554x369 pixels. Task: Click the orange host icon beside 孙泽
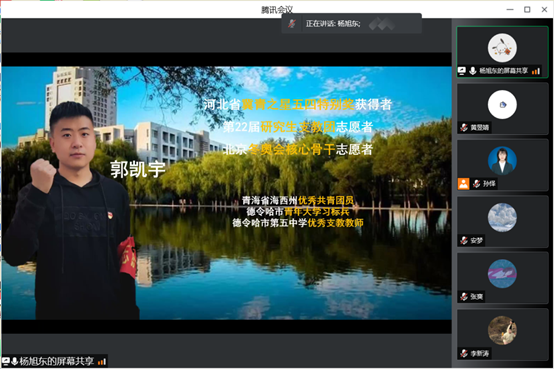tap(463, 184)
